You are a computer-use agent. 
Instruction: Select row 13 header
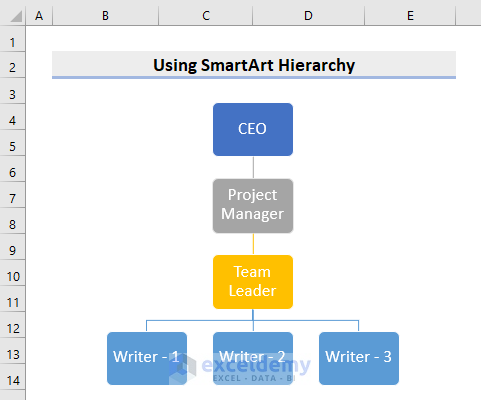(13, 351)
